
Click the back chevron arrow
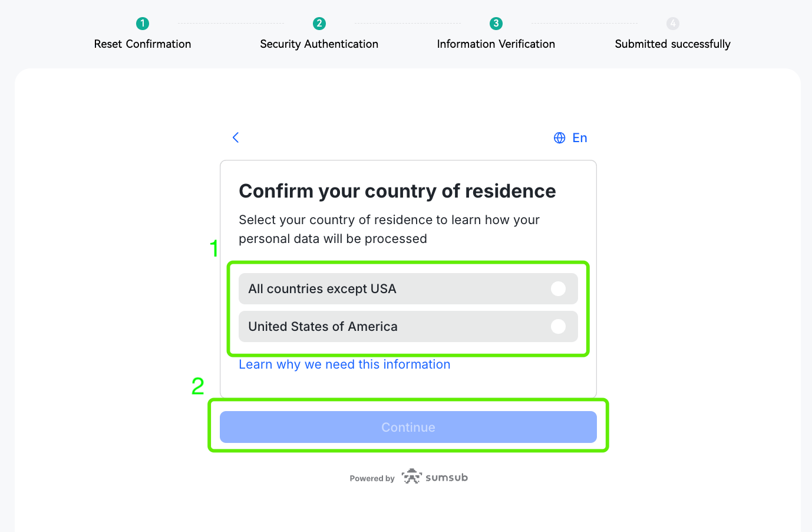pyautogui.click(x=236, y=137)
